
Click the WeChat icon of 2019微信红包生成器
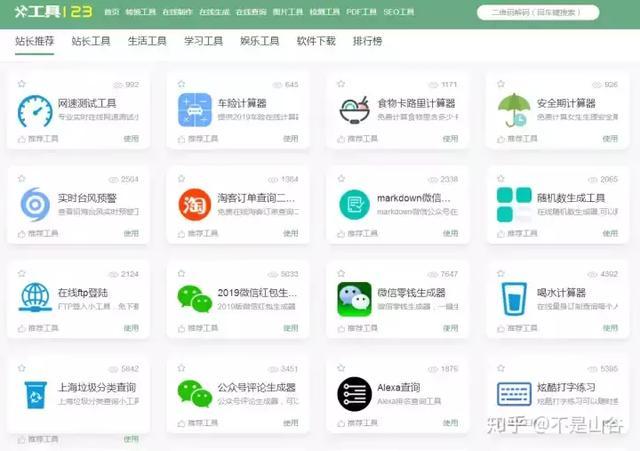(x=195, y=299)
